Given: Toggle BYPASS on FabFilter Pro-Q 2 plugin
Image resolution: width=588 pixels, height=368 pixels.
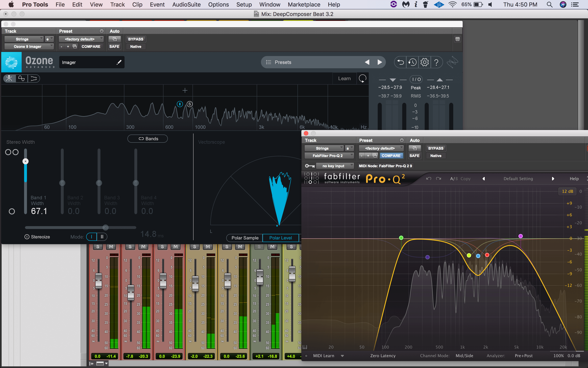Looking at the screenshot, I should tap(436, 148).
